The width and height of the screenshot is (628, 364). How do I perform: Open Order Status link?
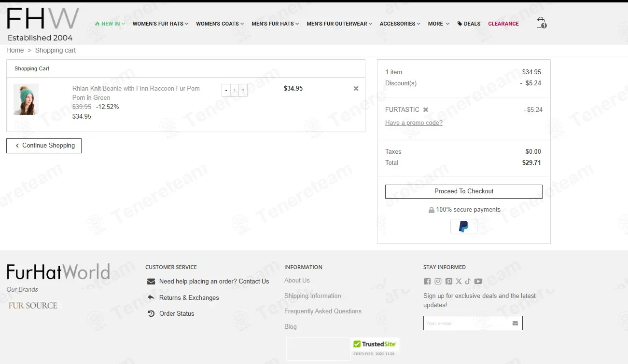(177, 313)
